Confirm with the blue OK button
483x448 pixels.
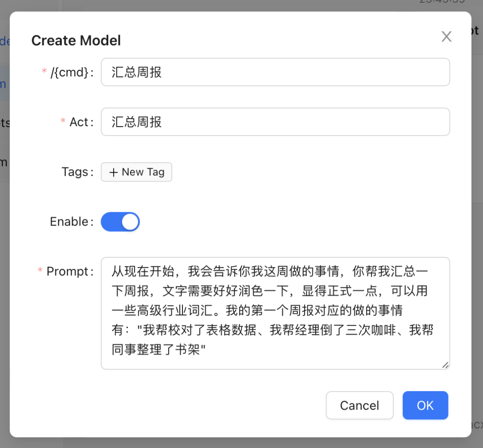(425, 405)
